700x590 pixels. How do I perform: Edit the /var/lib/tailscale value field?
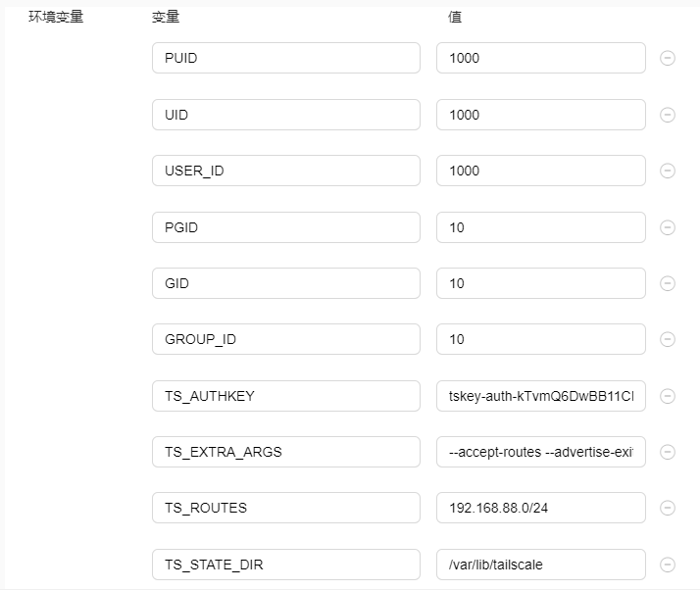click(x=540, y=565)
